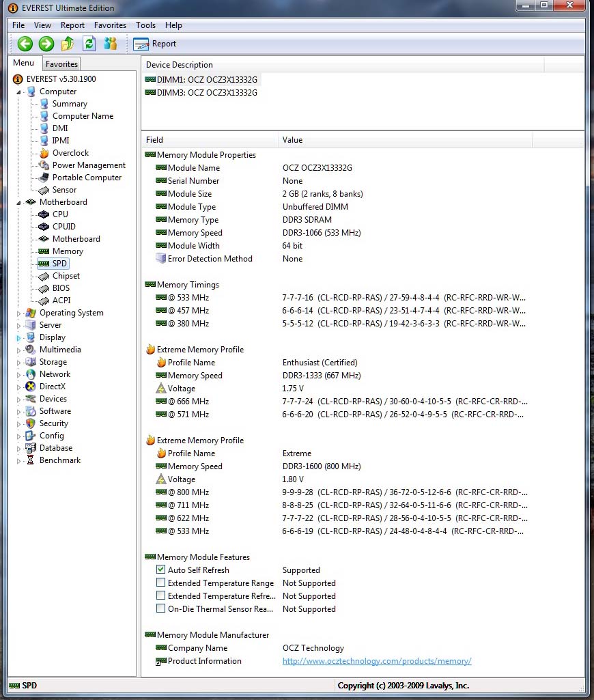Open the Favorites menu in menu bar
Image resolution: width=594 pixels, height=700 pixels.
pos(110,25)
